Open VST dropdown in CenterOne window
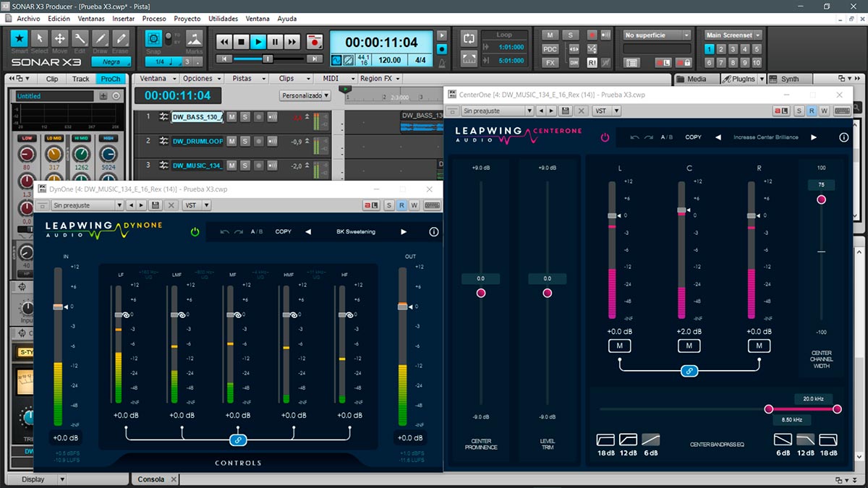The image size is (868, 488). point(606,111)
